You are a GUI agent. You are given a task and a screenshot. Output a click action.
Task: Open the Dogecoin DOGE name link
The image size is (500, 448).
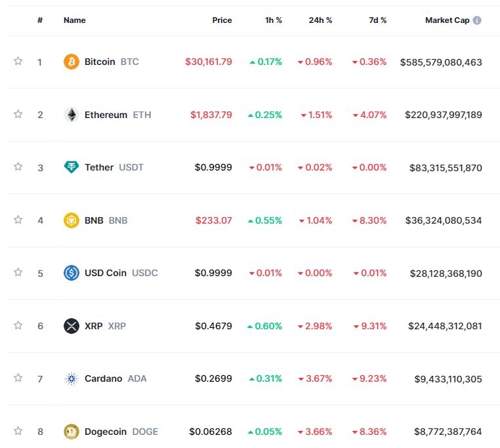pyautogui.click(x=121, y=432)
